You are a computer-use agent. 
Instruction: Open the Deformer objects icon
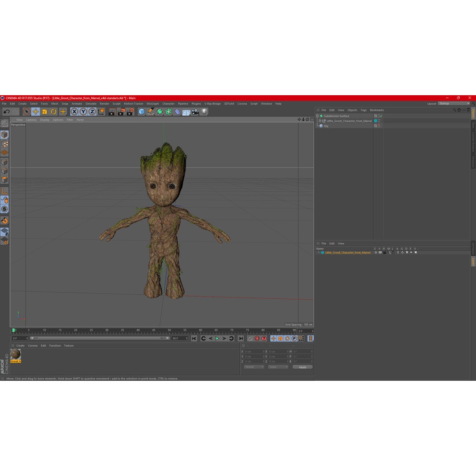(177, 112)
